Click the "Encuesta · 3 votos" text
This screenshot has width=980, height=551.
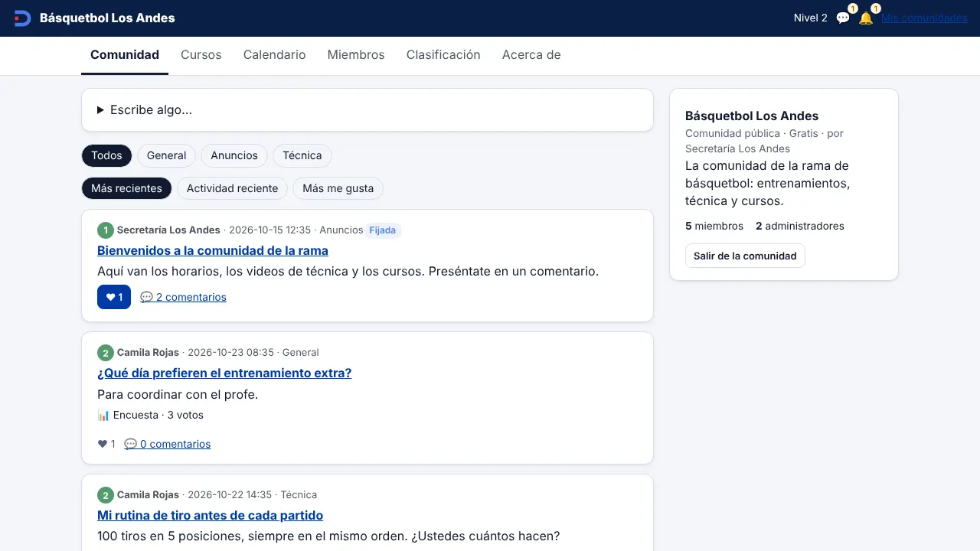pos(158,416)
